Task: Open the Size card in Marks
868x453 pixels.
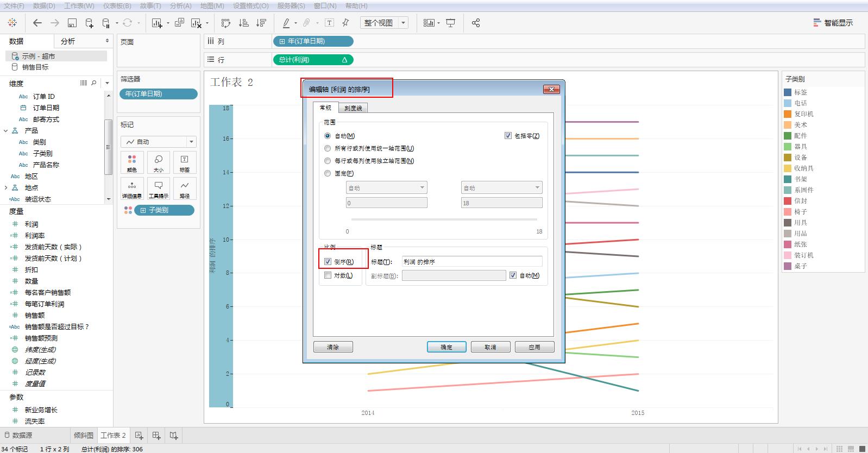Action: [158, 162]
